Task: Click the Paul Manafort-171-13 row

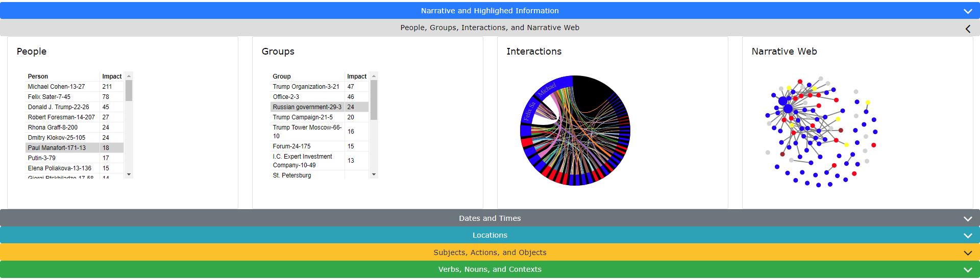Action: click(x=57, y=148)
